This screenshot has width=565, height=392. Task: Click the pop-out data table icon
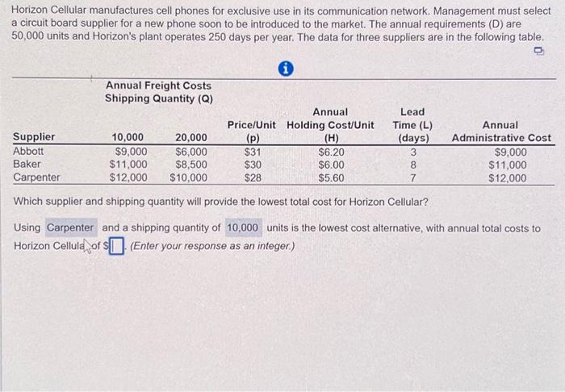(539, 52)
